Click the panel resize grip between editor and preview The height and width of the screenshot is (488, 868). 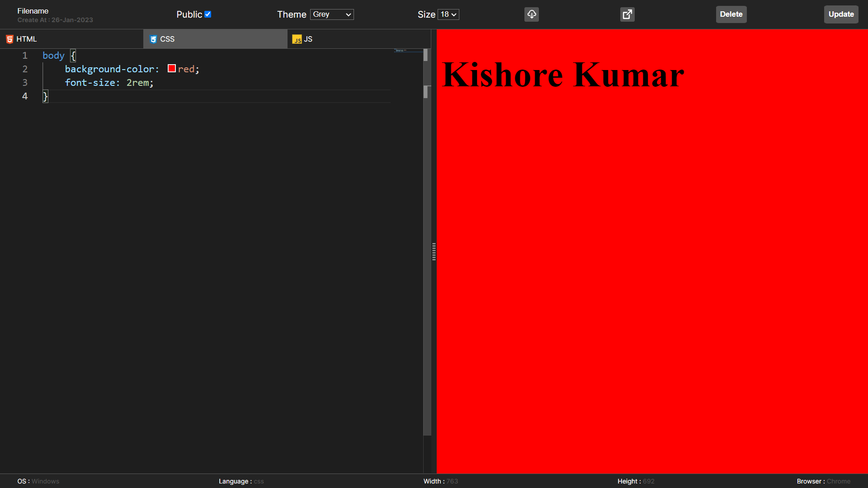pos(434,252)
